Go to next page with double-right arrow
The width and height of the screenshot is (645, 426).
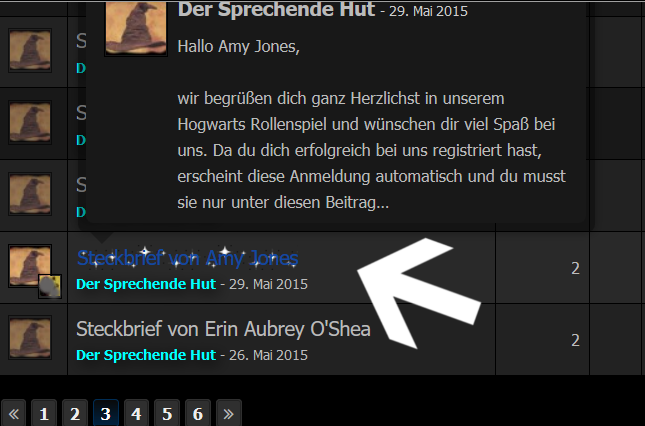point(229,413)
